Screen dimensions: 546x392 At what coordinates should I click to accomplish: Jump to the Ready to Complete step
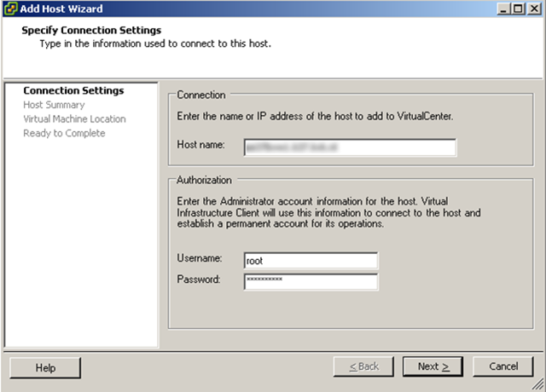[64, 134]
